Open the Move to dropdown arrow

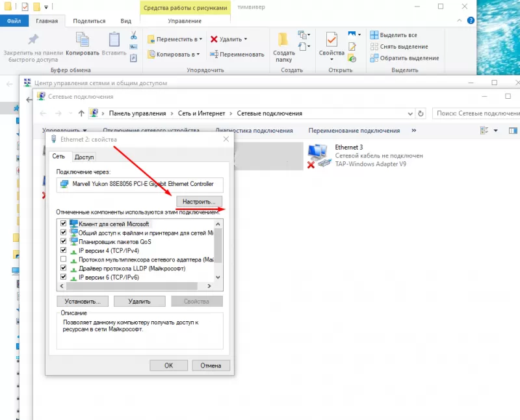point(201,39)
